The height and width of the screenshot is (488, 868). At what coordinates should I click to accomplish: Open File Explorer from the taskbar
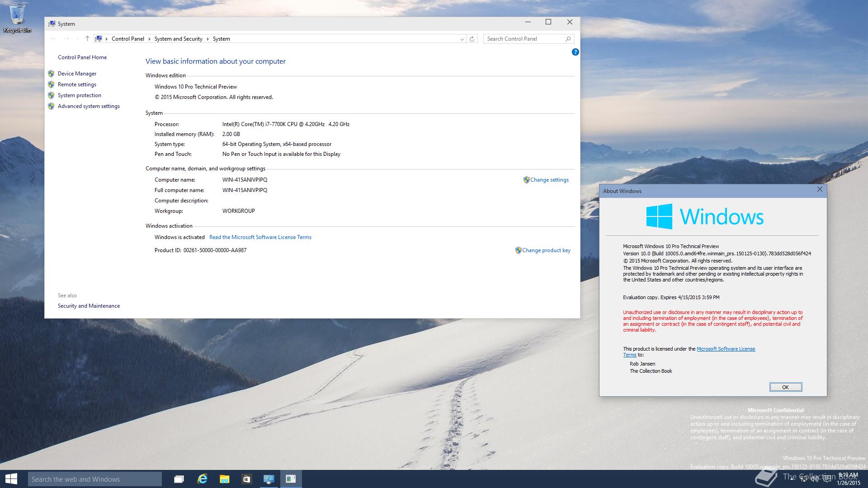224,479
